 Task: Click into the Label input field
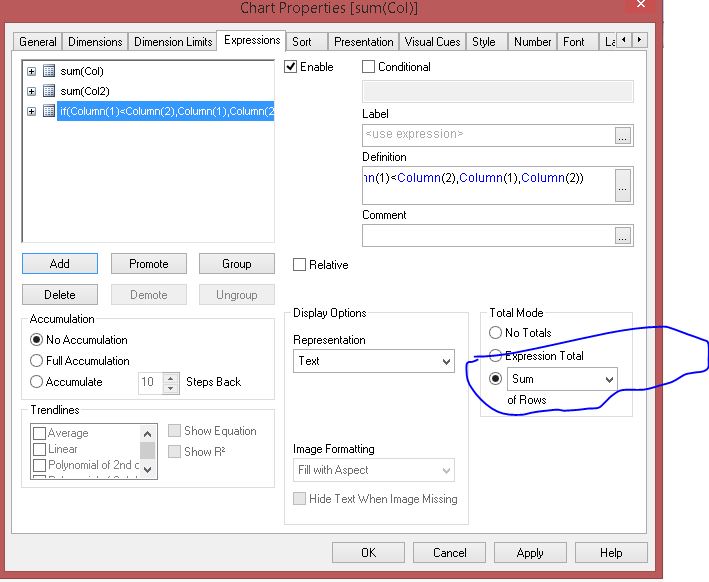point(488,136)
